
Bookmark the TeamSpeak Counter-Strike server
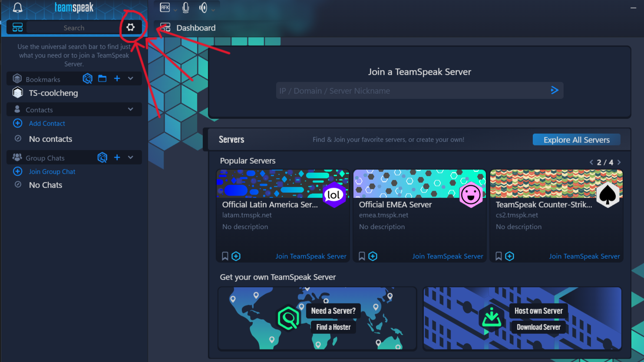click(499, 256)
